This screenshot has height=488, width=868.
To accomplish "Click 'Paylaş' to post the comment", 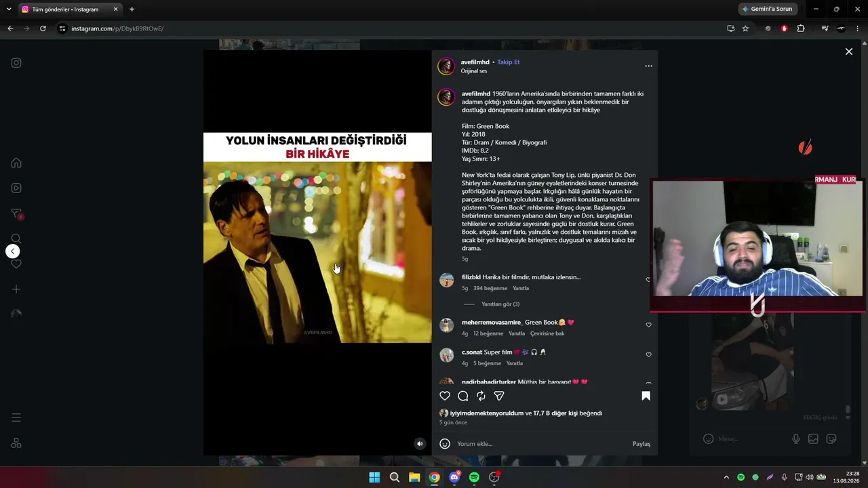I will click(642, 444).
